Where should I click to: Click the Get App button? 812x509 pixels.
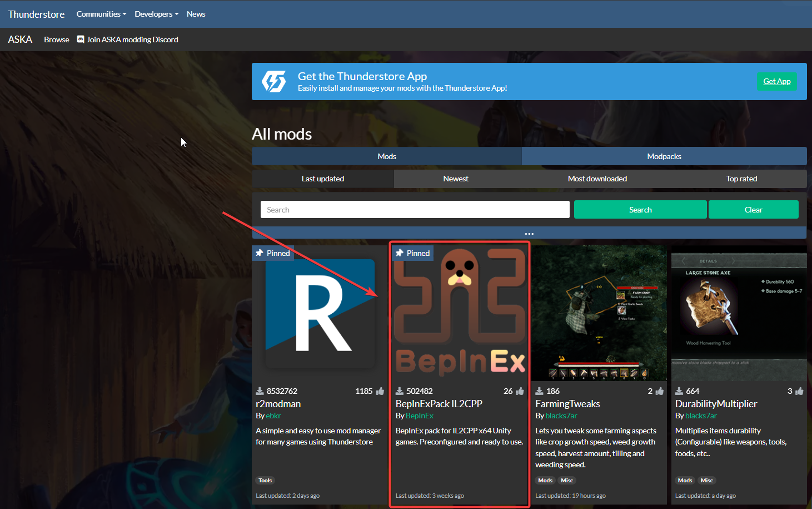click(x=776, y=81)
